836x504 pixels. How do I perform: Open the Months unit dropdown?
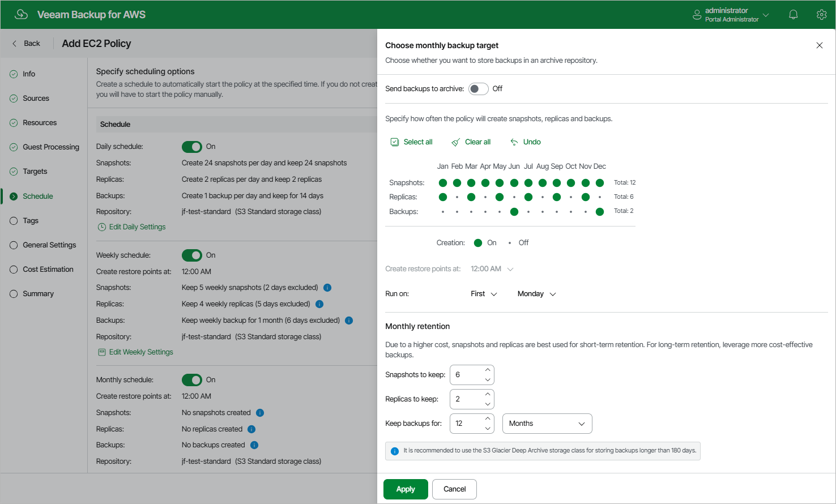pyautogui.click(x=547, y=424)
